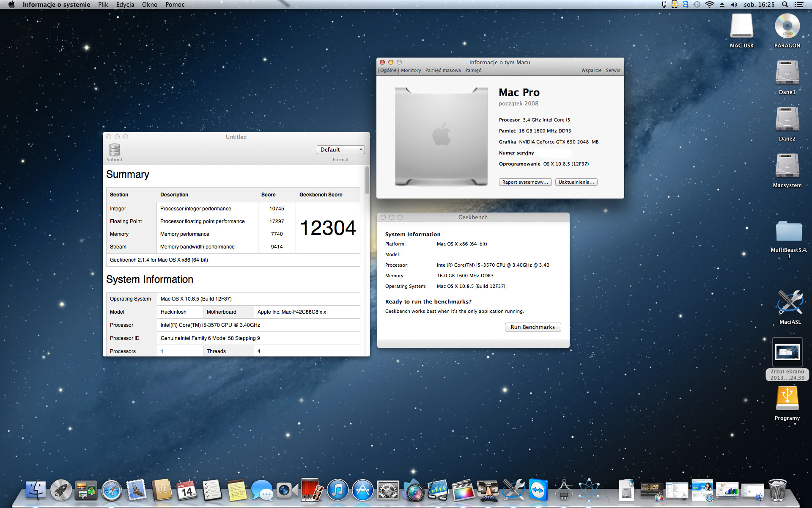The width and height of the screenshot is (812, 508).
Task: Click the Run Benchmarks button
Action: coord(532,327)
